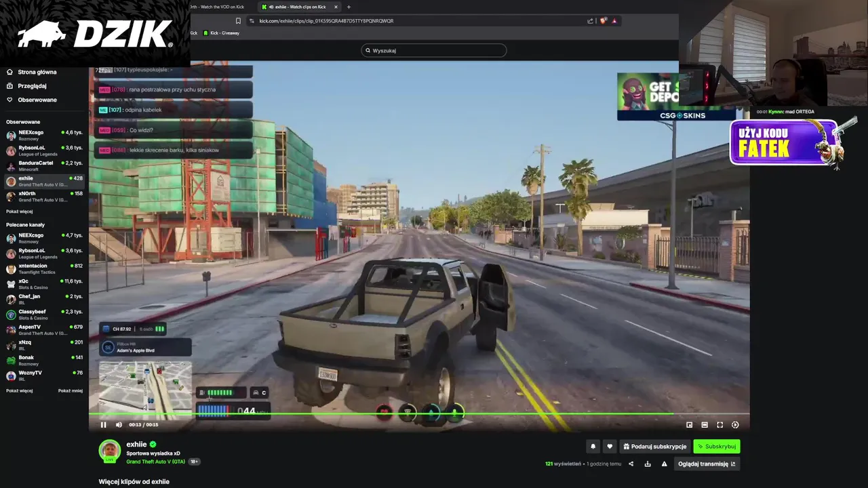Screen dimensions: 868x488
Task: Open WoznyTV channel in recommended list
Action: click(44, 375)
